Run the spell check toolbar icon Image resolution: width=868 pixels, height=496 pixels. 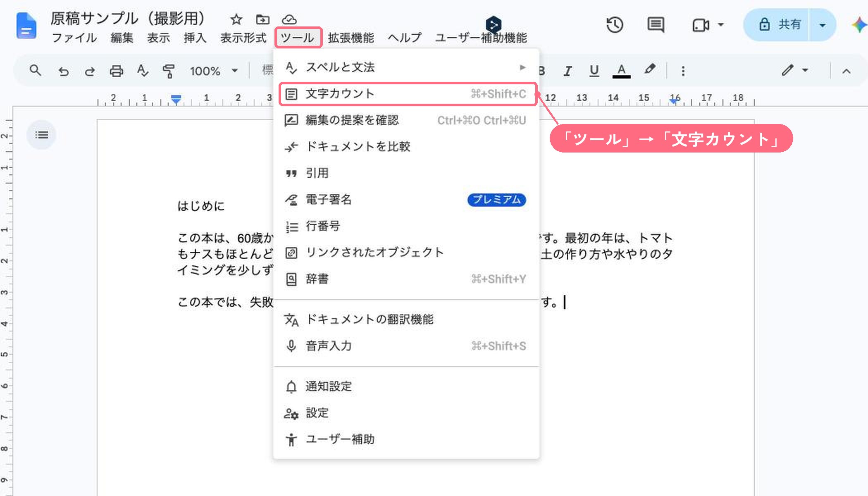click(x=143, y=71)
